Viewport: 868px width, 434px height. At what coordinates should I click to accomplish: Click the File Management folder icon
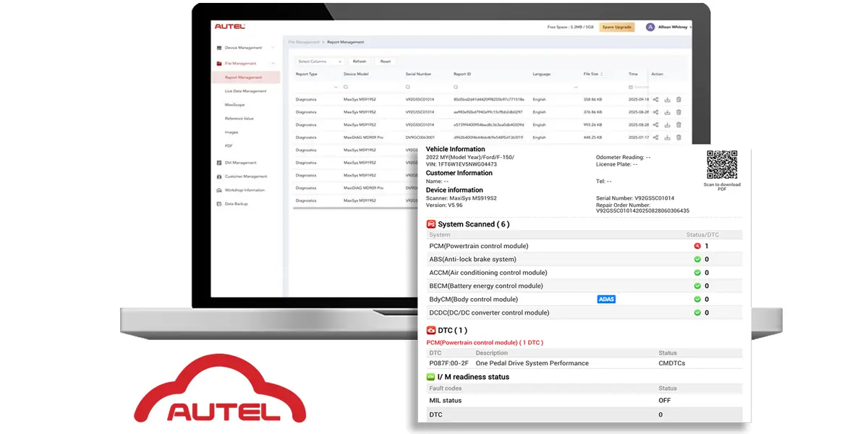218,64
